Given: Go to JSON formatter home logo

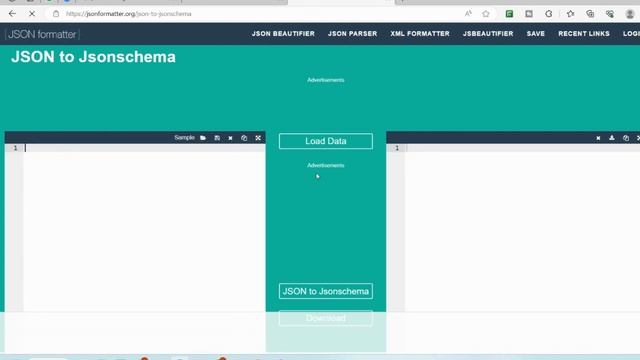Looking at the screenshot, I should [42, 34].
